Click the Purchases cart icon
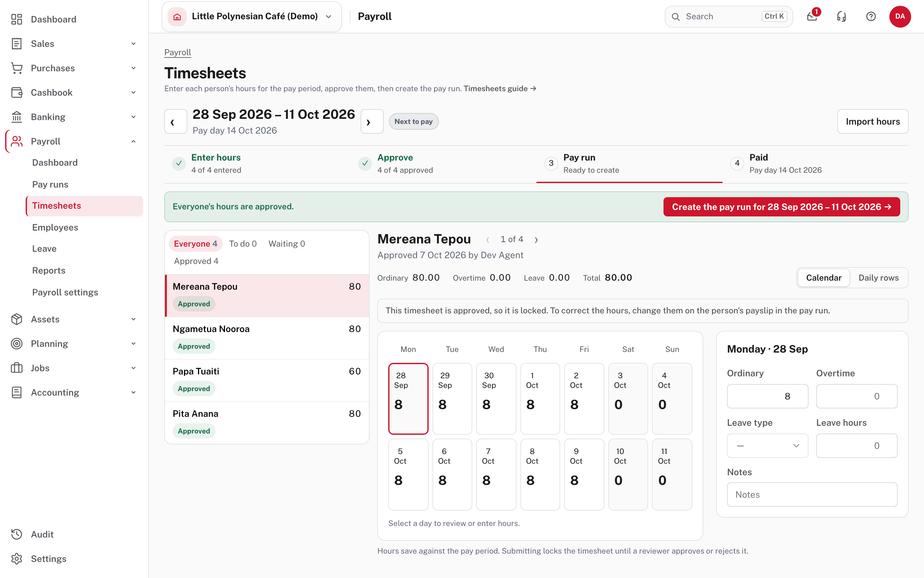This screenshot has width=924, height=578. tap(16, 68)
